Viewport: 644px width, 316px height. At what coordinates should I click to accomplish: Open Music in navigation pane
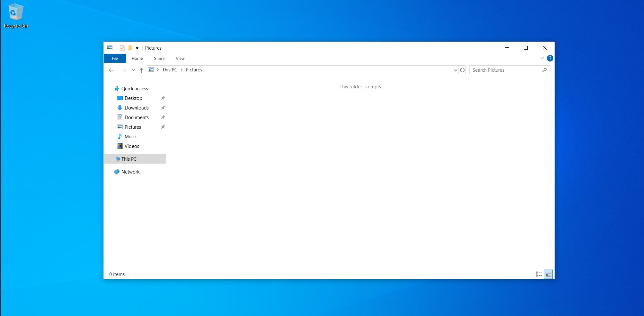click(130, 137)
